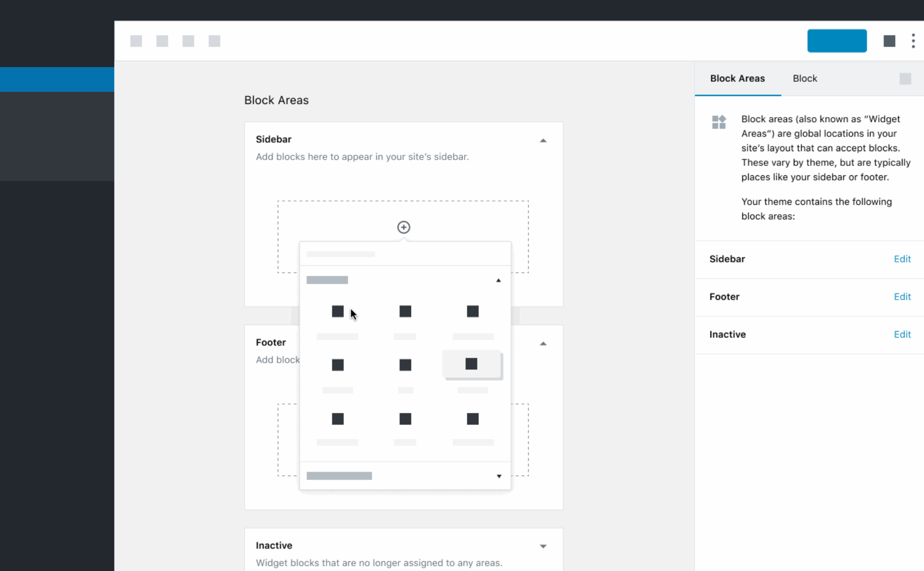Click the first gray icon in top toolbar
Viewport: 924px width, 571px height.
pyautogui.click(x=136, y=41)
